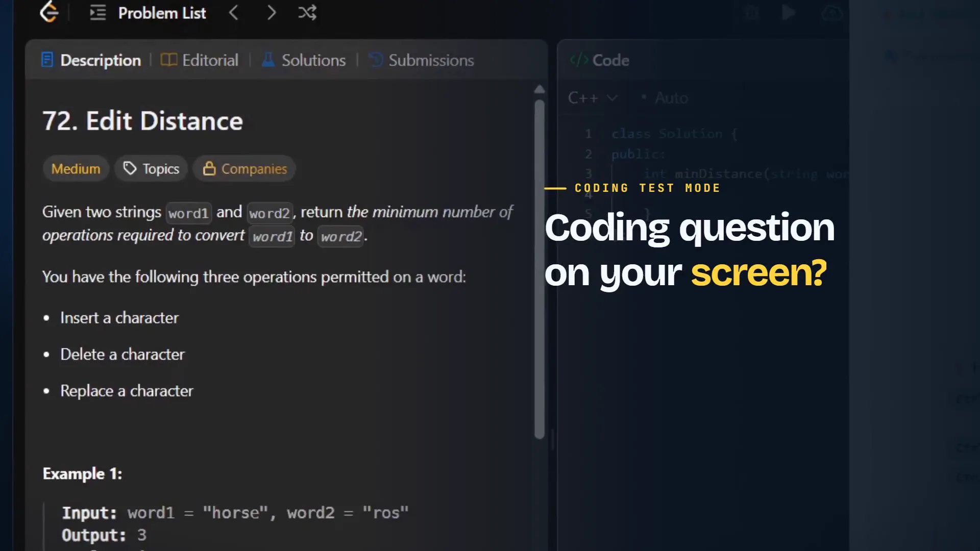Image resolution: width=980 pixels, height=551 pixels.
Task: Switch to the Description tab
Action: tap(91, 60)
